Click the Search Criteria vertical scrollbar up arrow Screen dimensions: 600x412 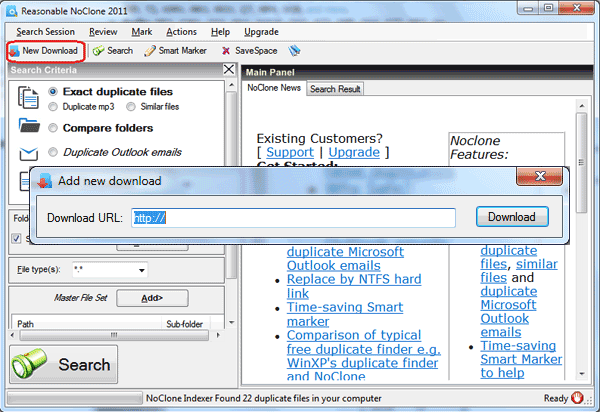coord(231,85)
